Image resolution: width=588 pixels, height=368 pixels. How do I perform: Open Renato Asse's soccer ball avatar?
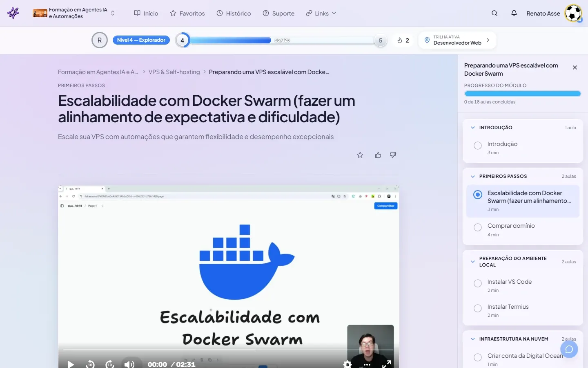tap(573, 13)
